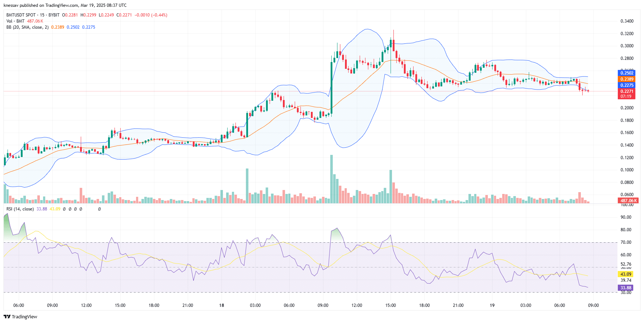644x323 pixels.
Task: Click the 0.1400 price axis label
Action: (x=627, y=145)
